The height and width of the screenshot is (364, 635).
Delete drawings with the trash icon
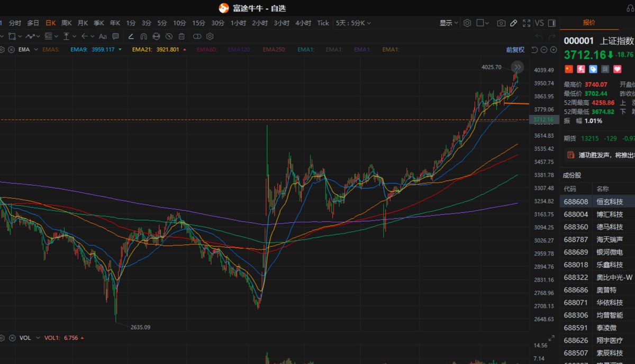point(182,36)
